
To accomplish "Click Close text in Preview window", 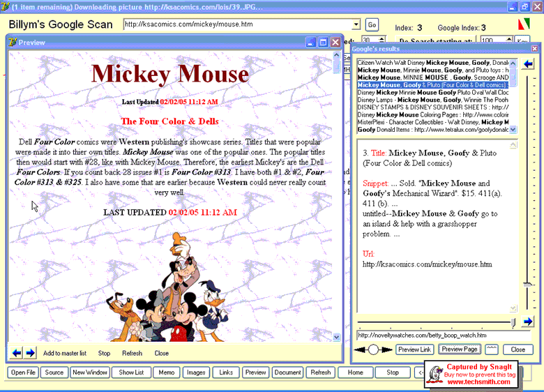I will 162,353.
